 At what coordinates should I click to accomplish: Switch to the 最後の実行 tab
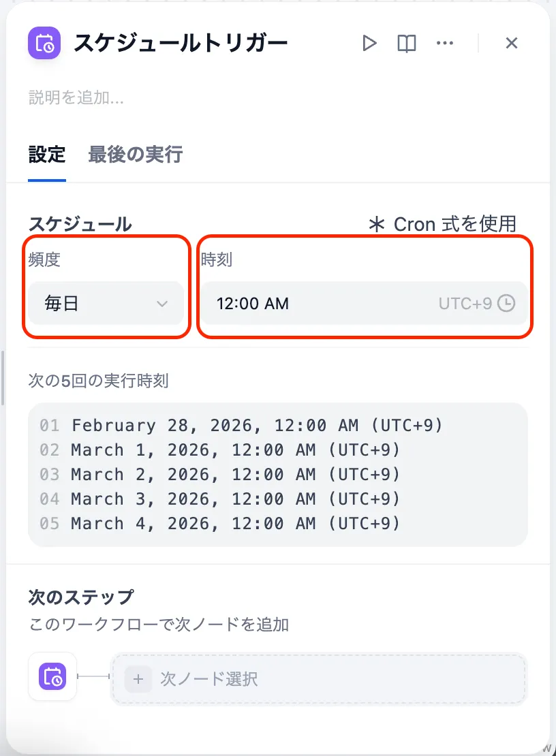(135, 155)
